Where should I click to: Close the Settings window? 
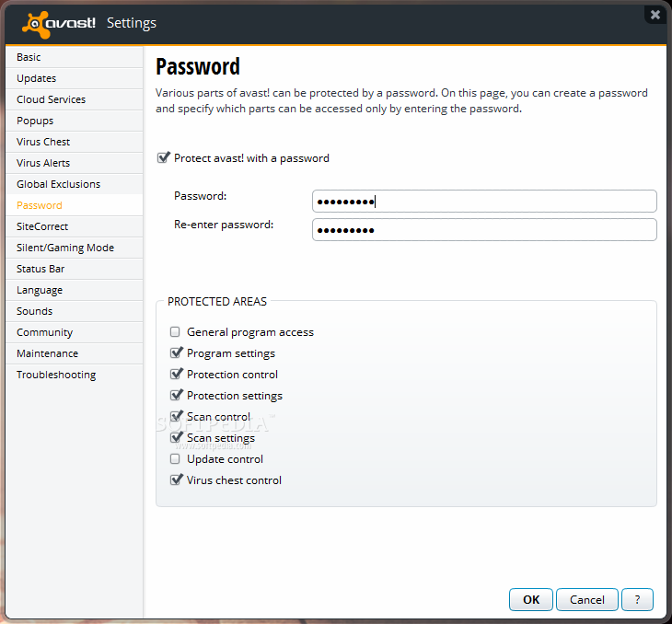(655, 15)
